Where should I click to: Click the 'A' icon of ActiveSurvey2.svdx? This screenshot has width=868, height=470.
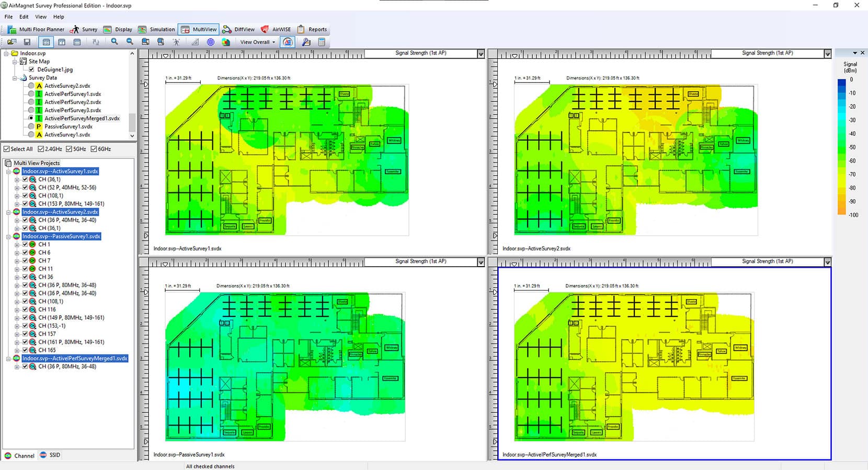click(39, 86)
